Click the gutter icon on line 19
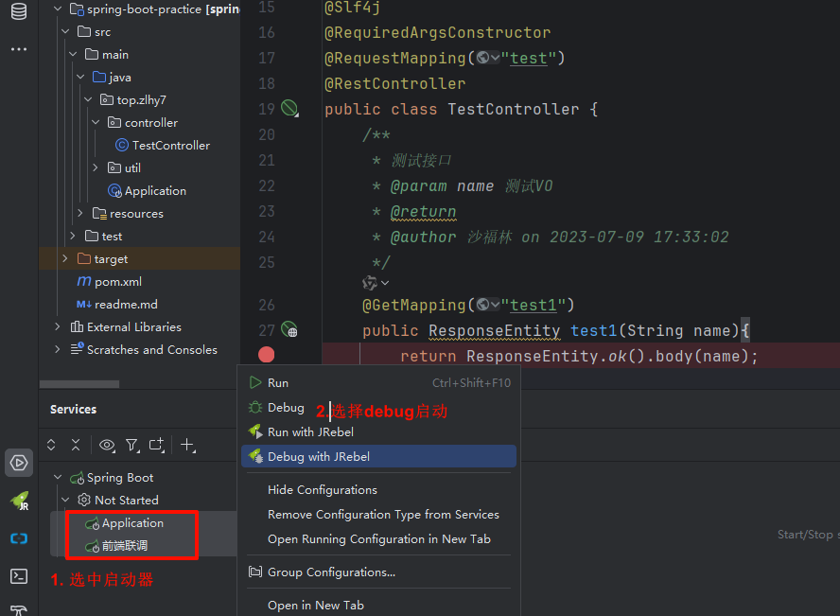This screenshot has width=840, height=616. coord(289,109)
